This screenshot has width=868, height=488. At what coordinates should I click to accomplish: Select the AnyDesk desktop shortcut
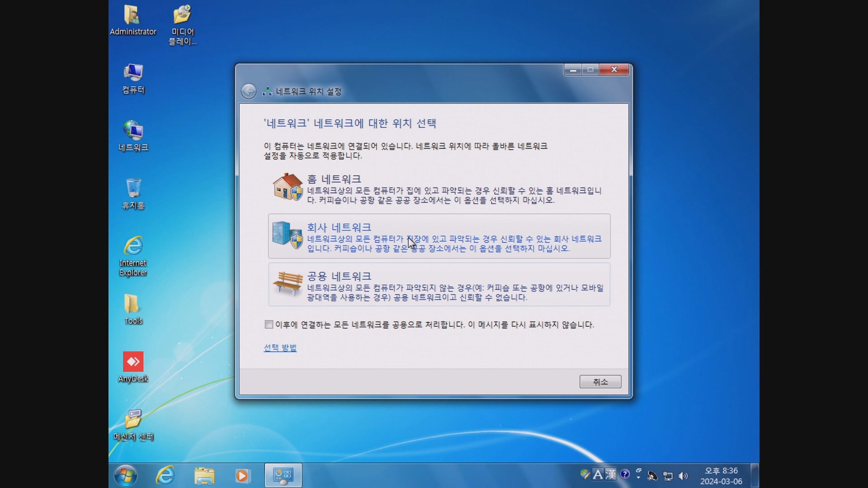133,367
